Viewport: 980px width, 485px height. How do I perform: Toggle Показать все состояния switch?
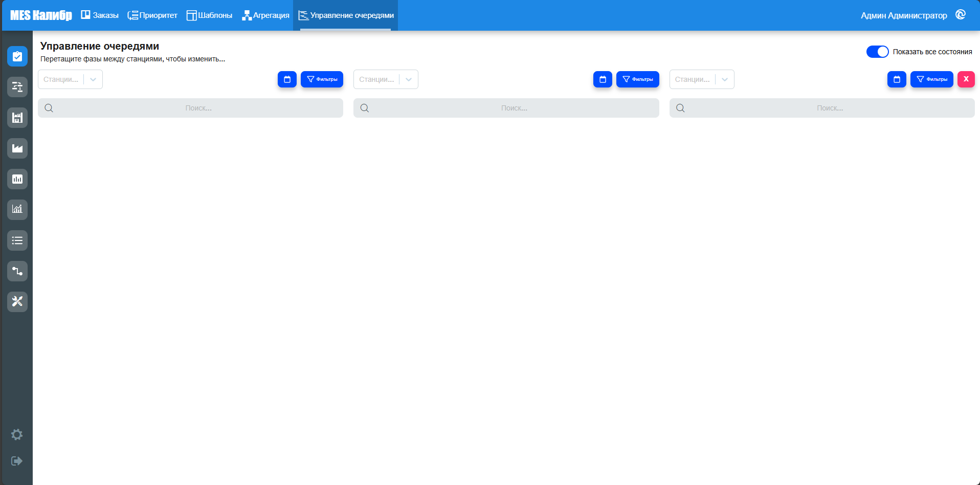(877, 52)
